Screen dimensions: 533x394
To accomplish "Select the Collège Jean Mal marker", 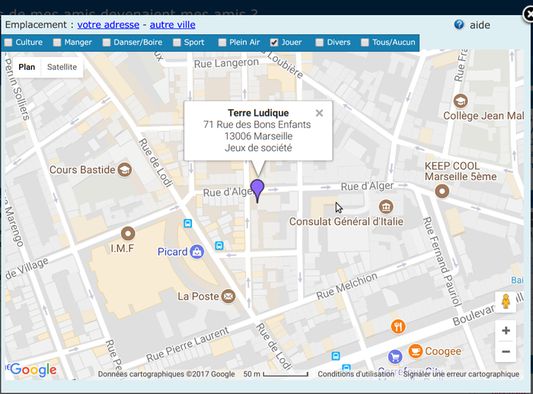I will (460, 101).
